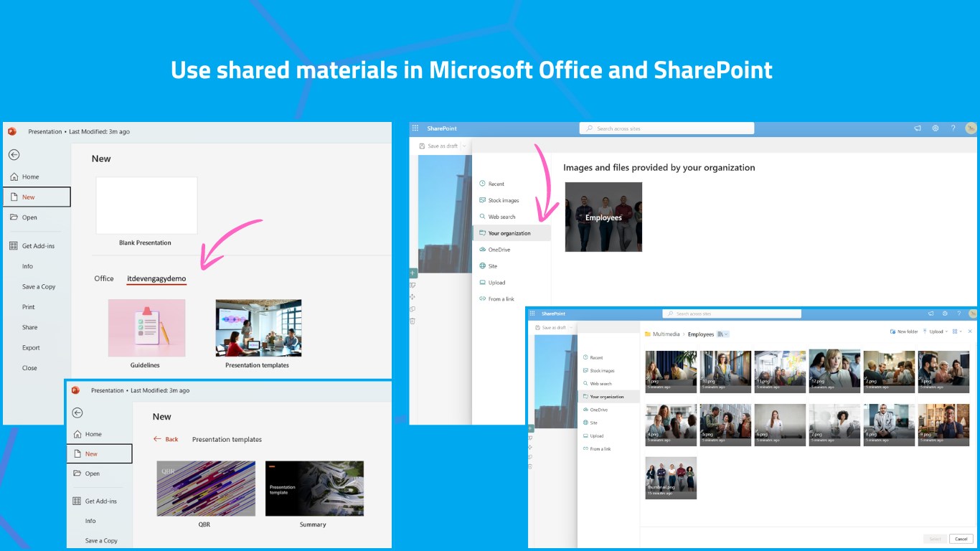Switch to the Office templates tab
The image size is (980, 551).
click(x=104, y=278)
